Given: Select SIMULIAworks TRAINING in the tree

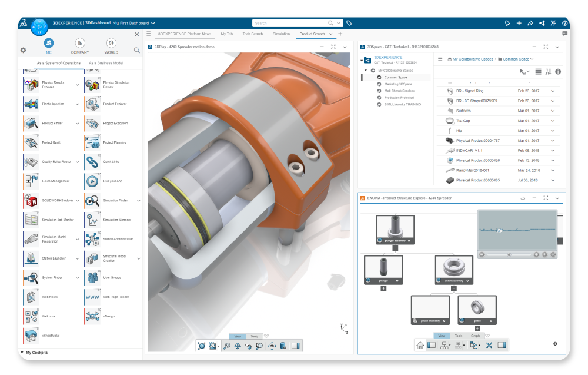Looking at the screenshot, I should coord(402,104).
